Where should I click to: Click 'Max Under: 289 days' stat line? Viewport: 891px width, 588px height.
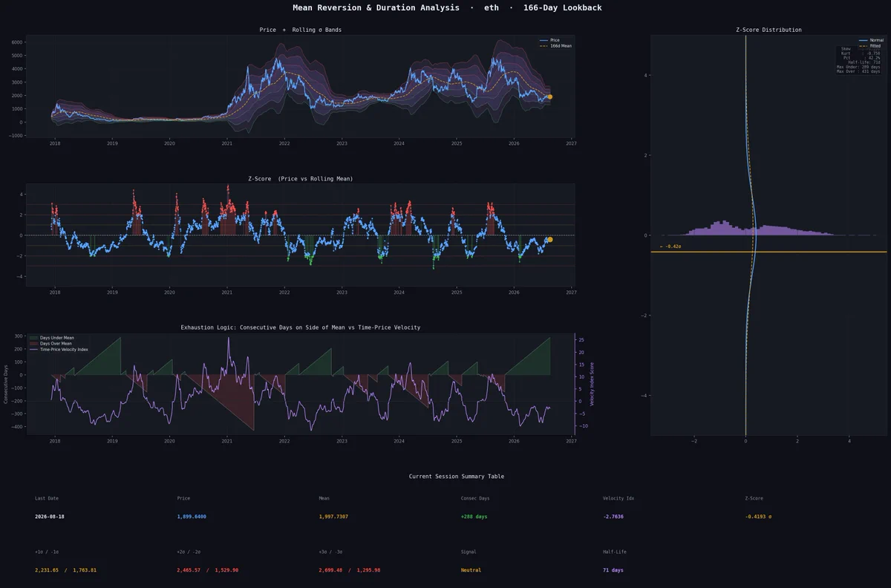coord(858,67)
